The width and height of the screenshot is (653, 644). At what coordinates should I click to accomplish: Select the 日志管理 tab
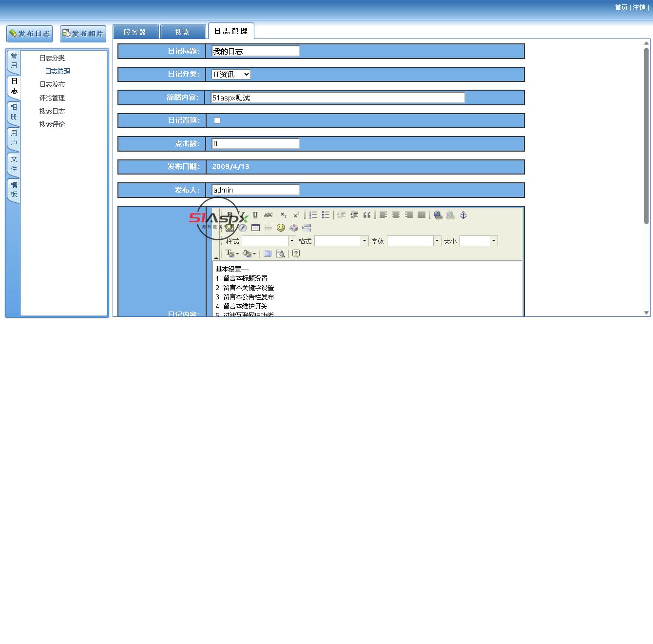pyautogui.click(x=231, y=31)
